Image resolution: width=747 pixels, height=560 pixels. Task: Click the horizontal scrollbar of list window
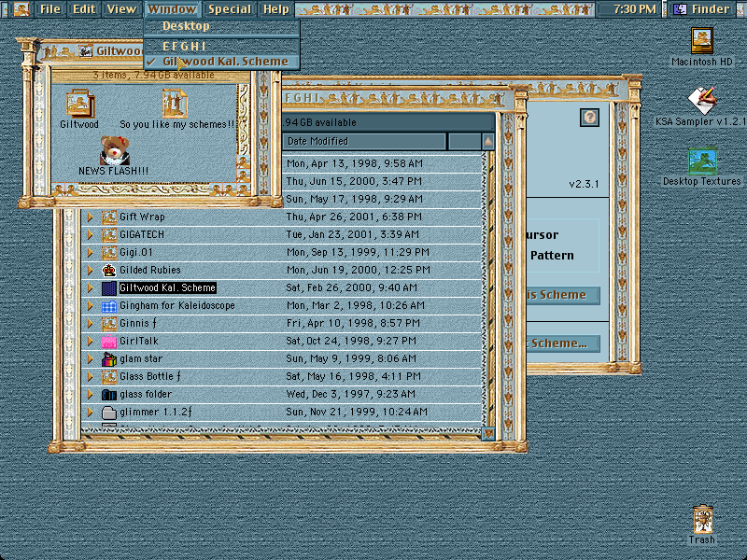click(281, 433)
